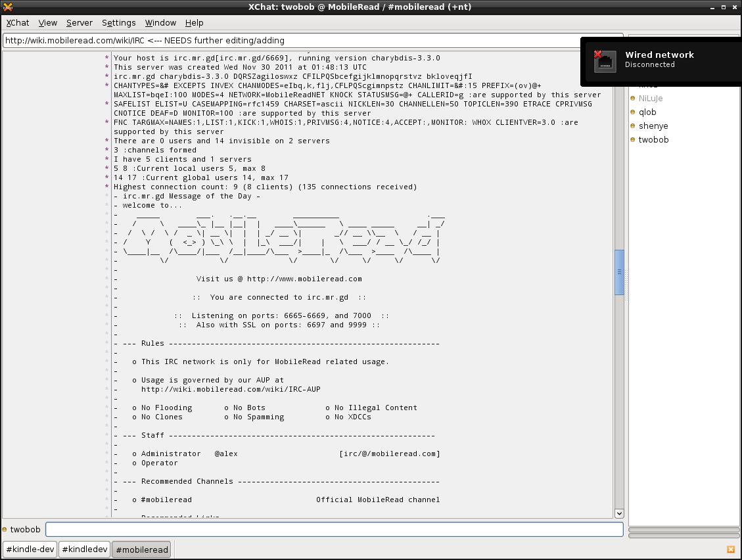Open the Settings menu
Image resolution: width=742 pixels, height=560 pixels.
(x=119, y=23)
